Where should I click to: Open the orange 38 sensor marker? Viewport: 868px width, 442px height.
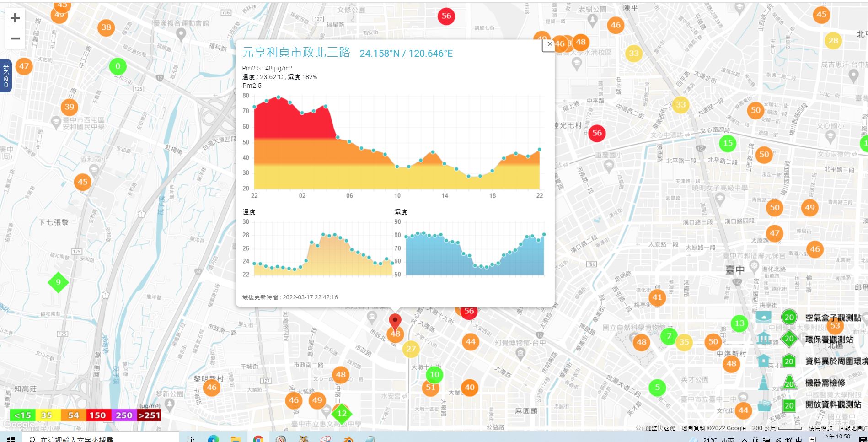tap(106, 27)
